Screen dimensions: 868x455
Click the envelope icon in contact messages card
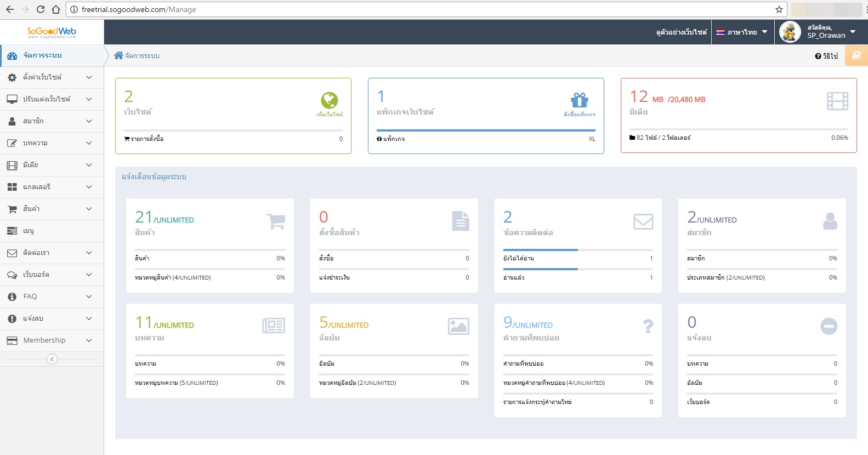[x=643, y=221]
